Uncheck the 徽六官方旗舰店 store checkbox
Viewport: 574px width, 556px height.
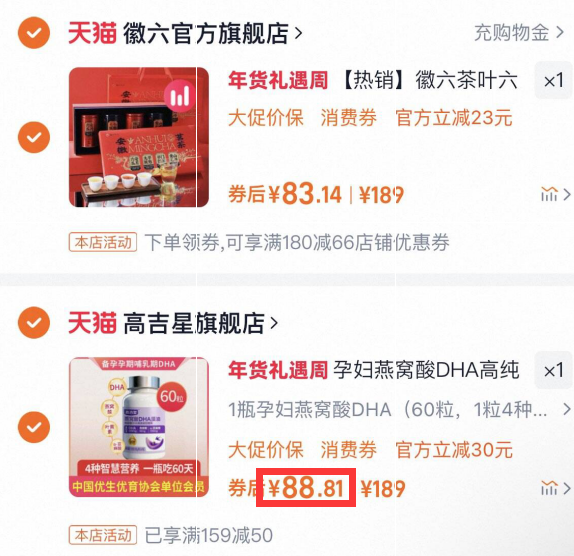(x=34, y=33)
